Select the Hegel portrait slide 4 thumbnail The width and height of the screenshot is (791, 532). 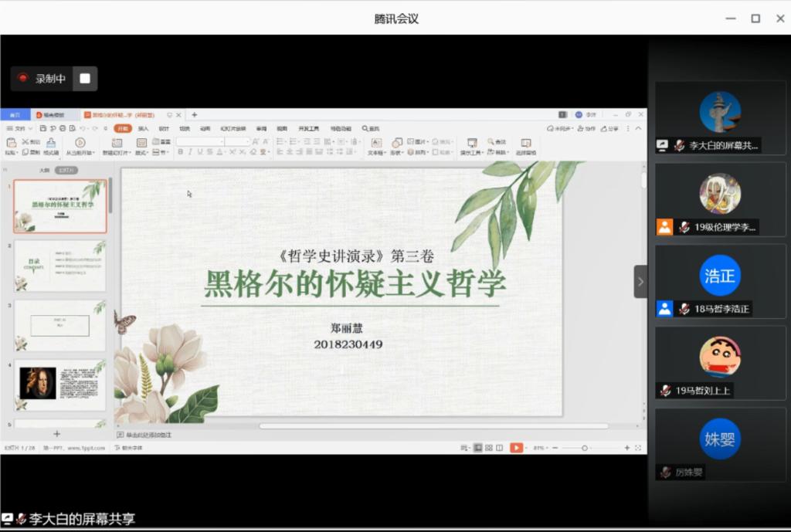point(60,385)
